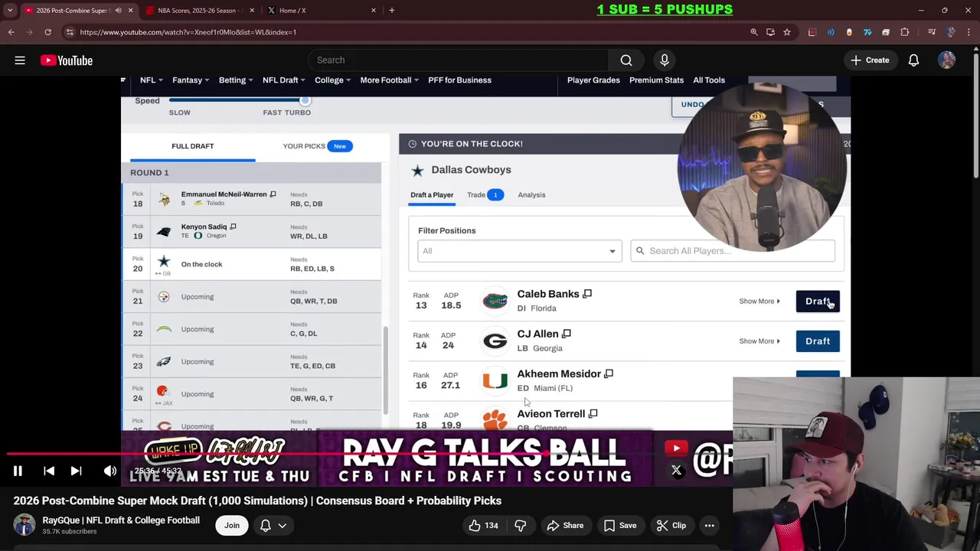The image size is (980, 551).
Task: Open the YouTube guide hamburger menu
Action: [x=20, y=60]
